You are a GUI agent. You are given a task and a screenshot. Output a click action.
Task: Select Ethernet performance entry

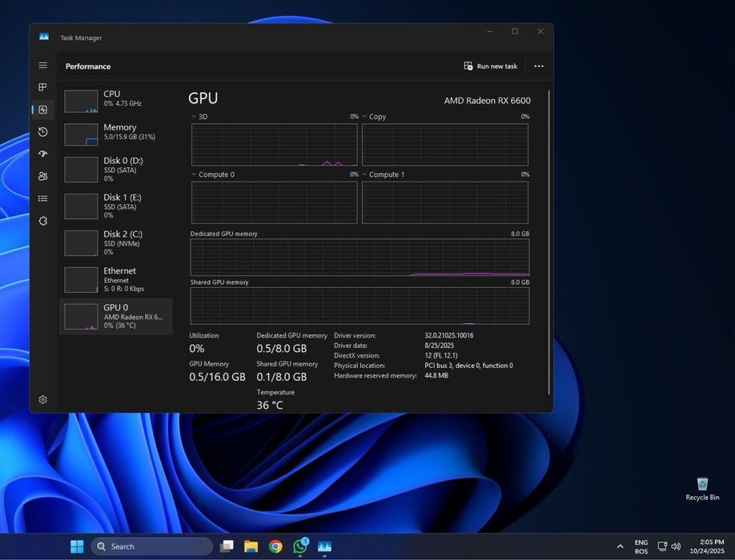(116, 279)
